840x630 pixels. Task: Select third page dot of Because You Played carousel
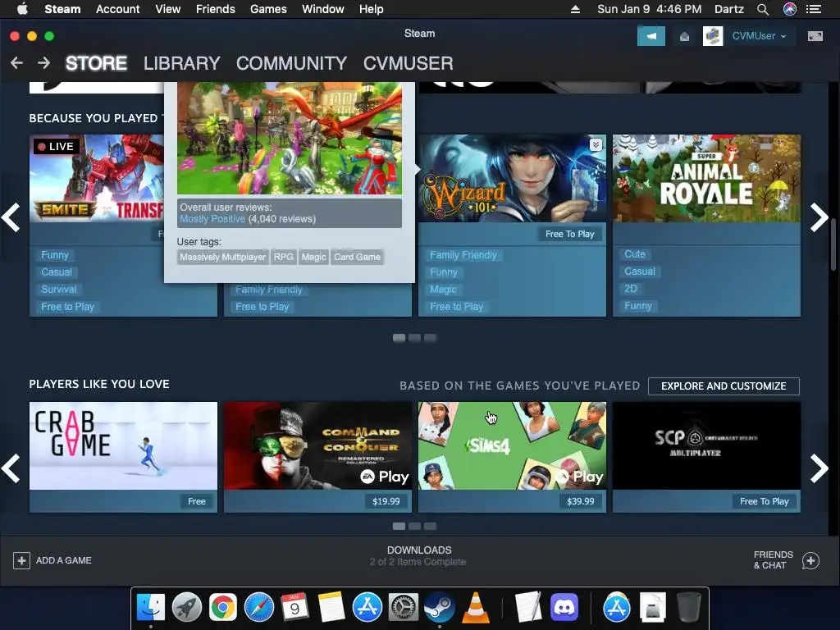(x=430, y=337)
